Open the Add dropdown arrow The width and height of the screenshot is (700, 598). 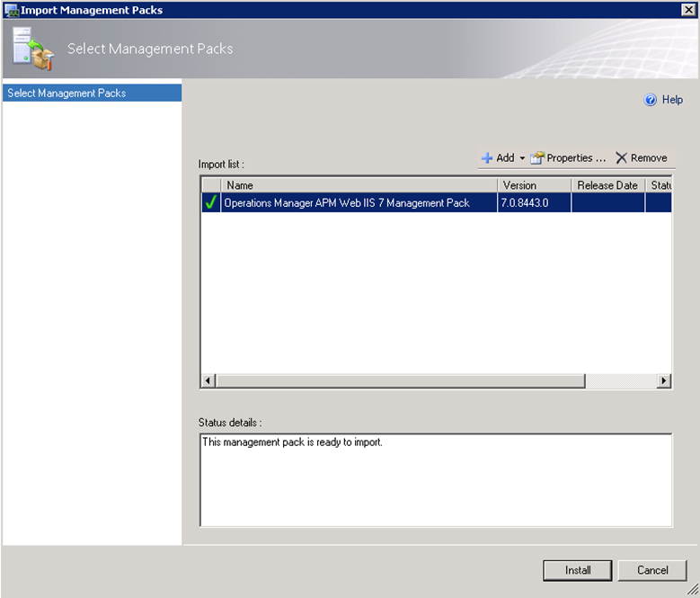[522, 158]
